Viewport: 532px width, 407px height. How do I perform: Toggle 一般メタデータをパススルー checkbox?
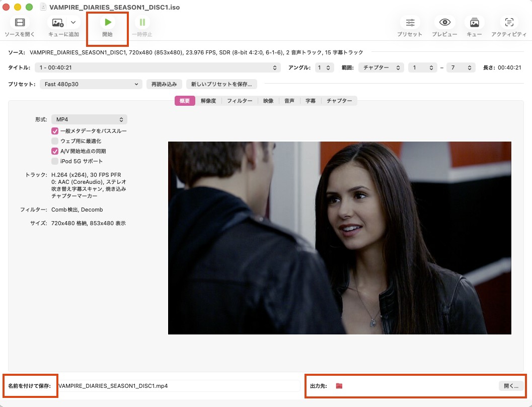coord(55,131)
